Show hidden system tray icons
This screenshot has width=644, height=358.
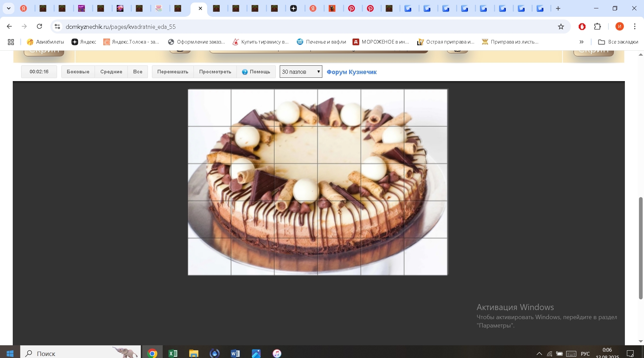[x=539, y=354]
